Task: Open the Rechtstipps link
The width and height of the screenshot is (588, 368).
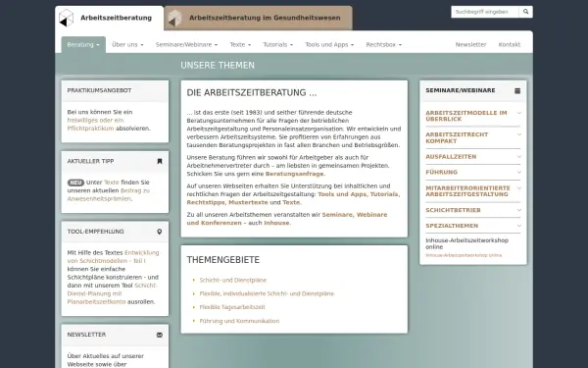Action: point(205,202)
